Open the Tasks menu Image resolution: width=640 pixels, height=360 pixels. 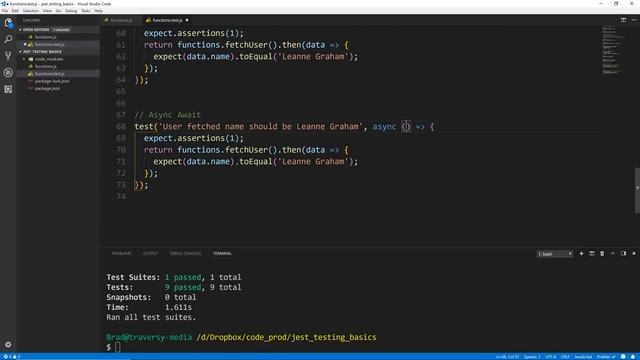(x=86, y=11)
